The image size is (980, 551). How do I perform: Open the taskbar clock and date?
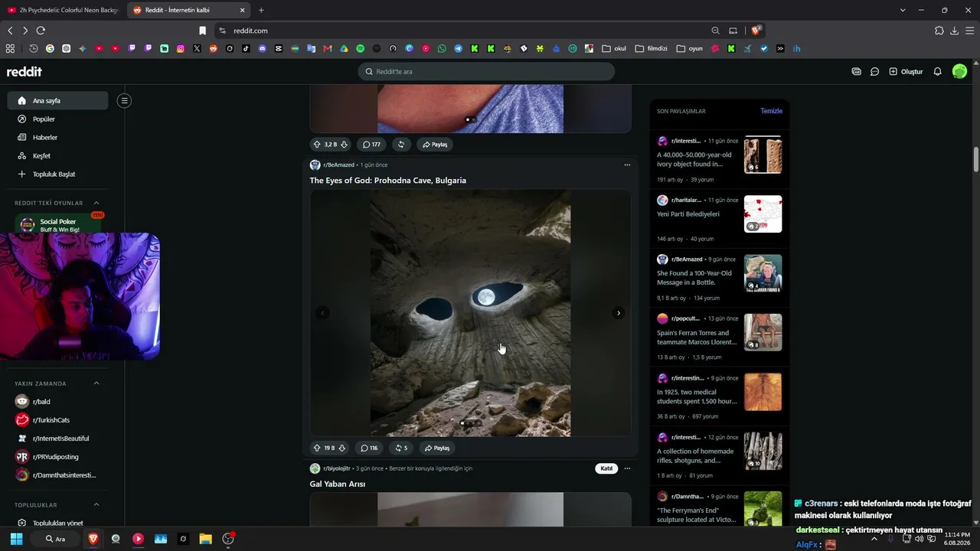point(957,539)
